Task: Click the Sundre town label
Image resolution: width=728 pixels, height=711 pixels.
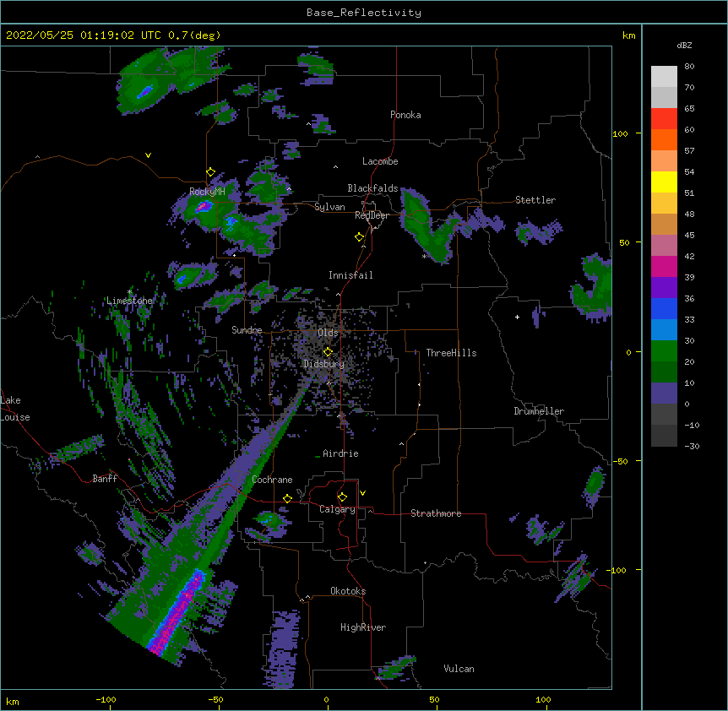Action: tap(247, 330)
